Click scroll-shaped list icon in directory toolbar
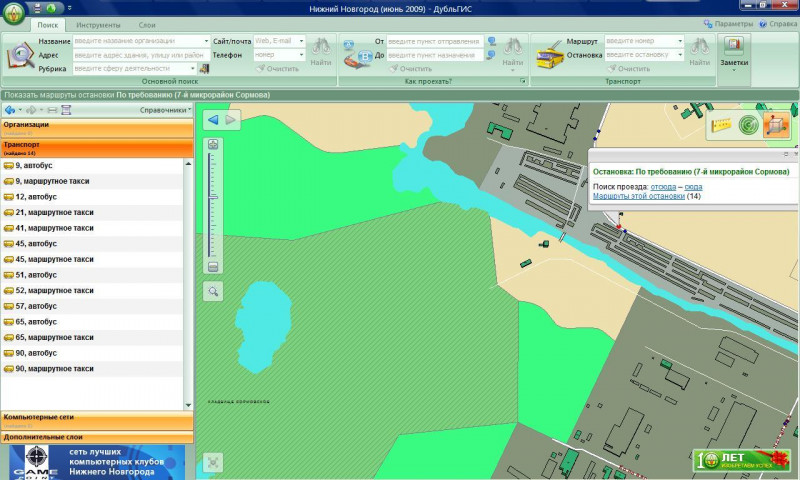 click(x=66, y=110)
